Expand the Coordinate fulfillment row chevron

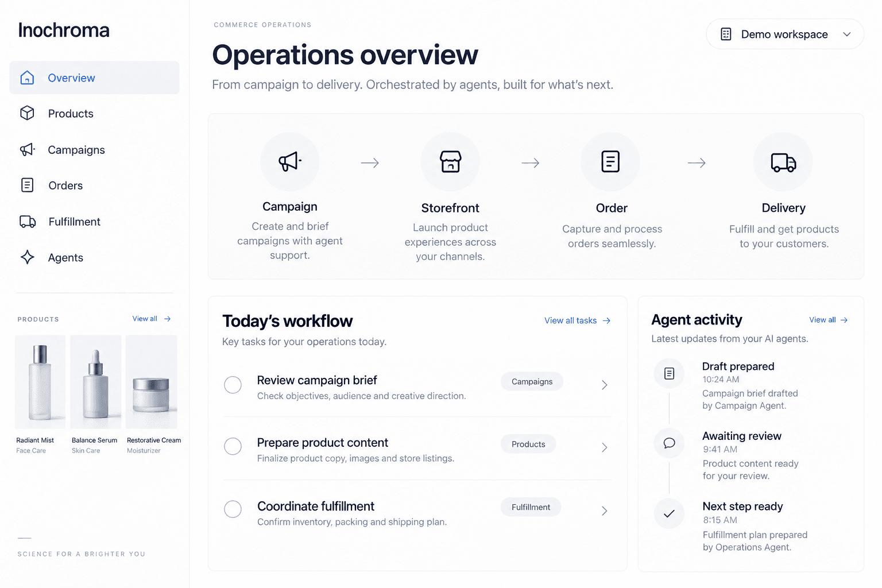(604, 510)
